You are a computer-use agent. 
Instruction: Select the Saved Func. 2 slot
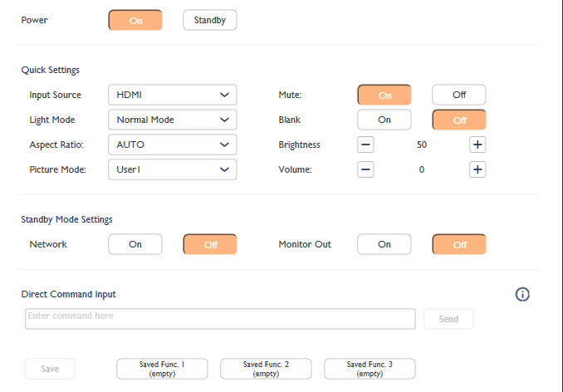point(266,369)
